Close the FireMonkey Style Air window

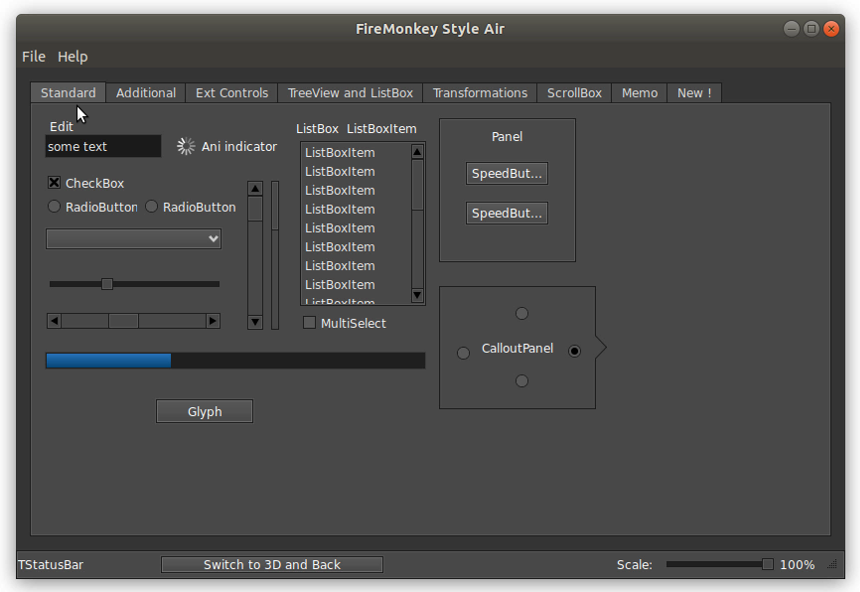[x=831, y=29]
